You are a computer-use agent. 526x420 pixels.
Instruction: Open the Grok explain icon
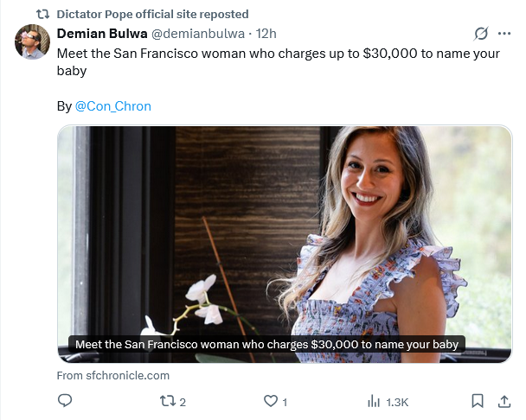click(481, 34)
